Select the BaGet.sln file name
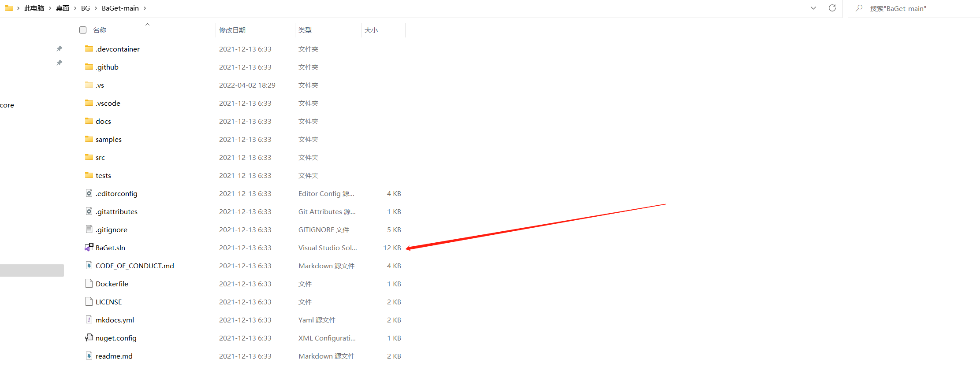This screenshot has width=980, height=374. coord(110,248)
